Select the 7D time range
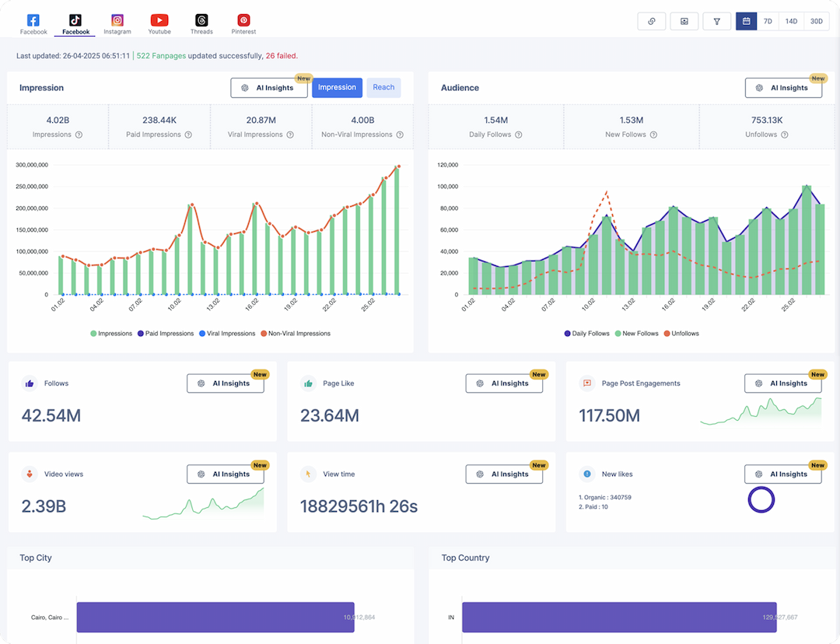 [768, 22]
